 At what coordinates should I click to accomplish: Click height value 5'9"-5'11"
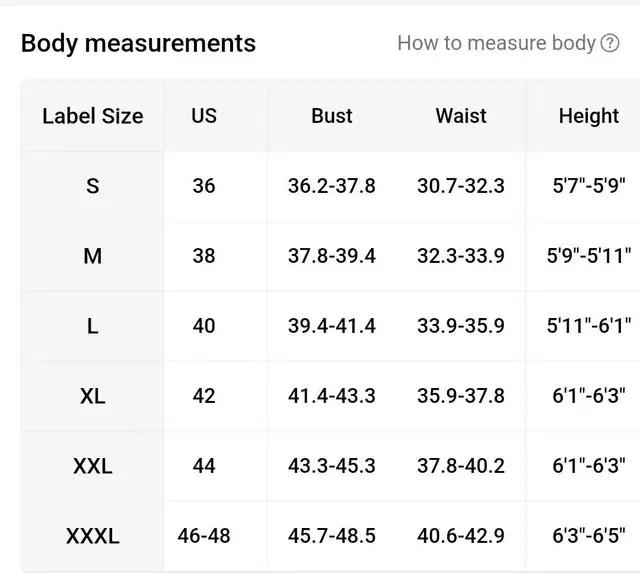(x=589, y=256)
